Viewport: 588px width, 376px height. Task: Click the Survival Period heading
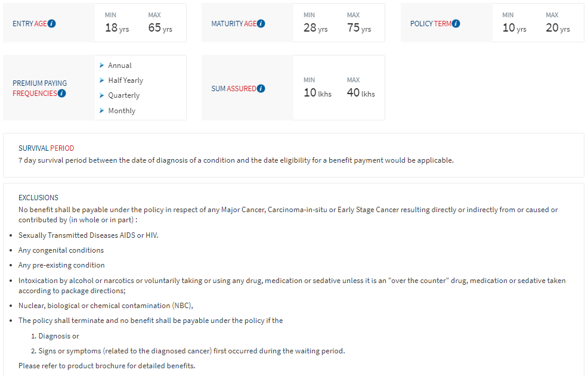point(46,148)
